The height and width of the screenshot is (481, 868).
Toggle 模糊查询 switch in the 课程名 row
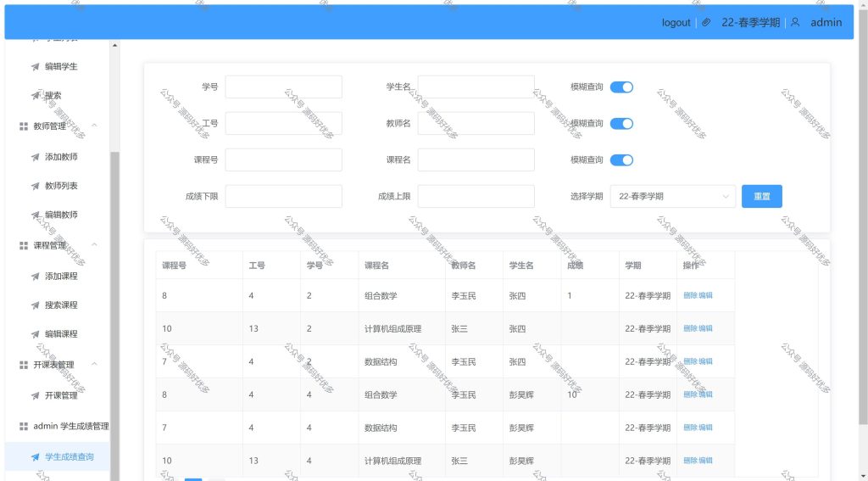(621, 160)
